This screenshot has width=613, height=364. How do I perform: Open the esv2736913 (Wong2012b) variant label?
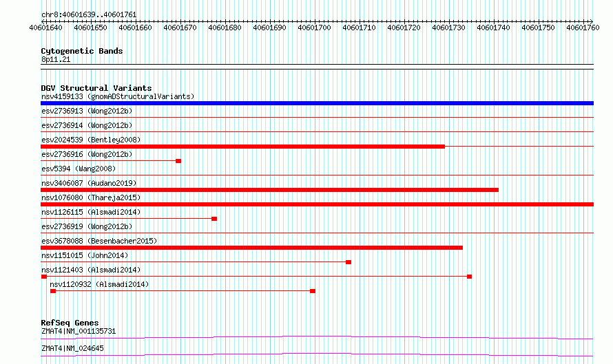[87, 111]
